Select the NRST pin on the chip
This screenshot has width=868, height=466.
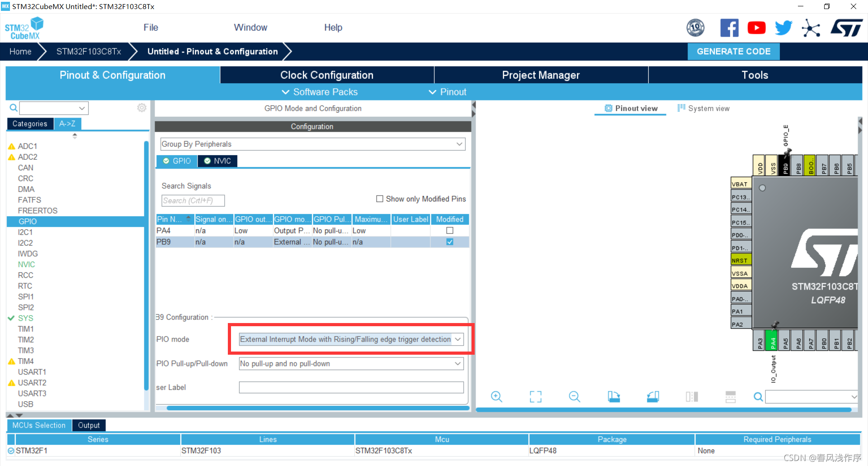click(741, 260)
